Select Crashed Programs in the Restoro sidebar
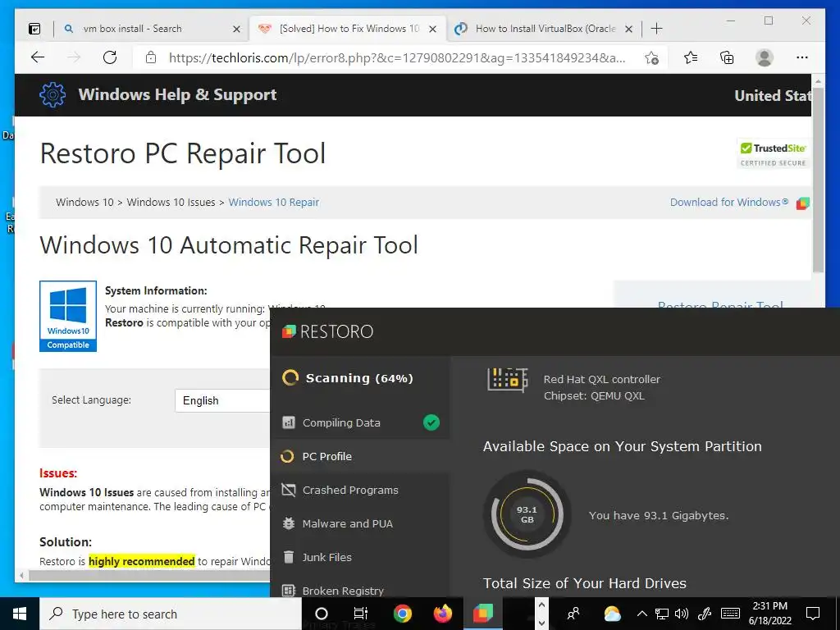This screenshot has height=630, width=840. click(x=360, y=491)
